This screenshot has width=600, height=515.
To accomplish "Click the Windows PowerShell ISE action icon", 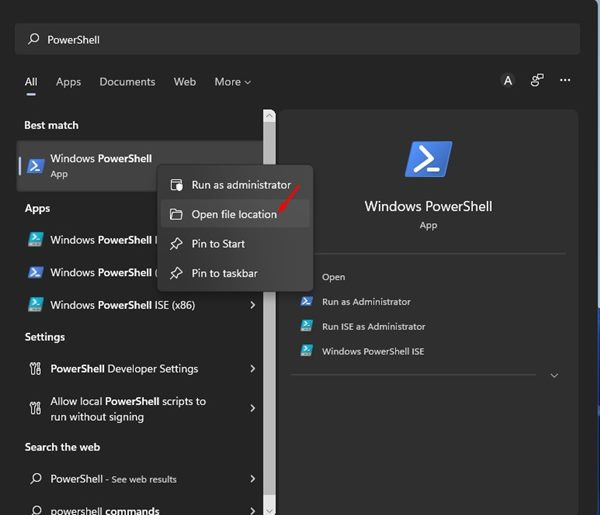I will [307, 350].
